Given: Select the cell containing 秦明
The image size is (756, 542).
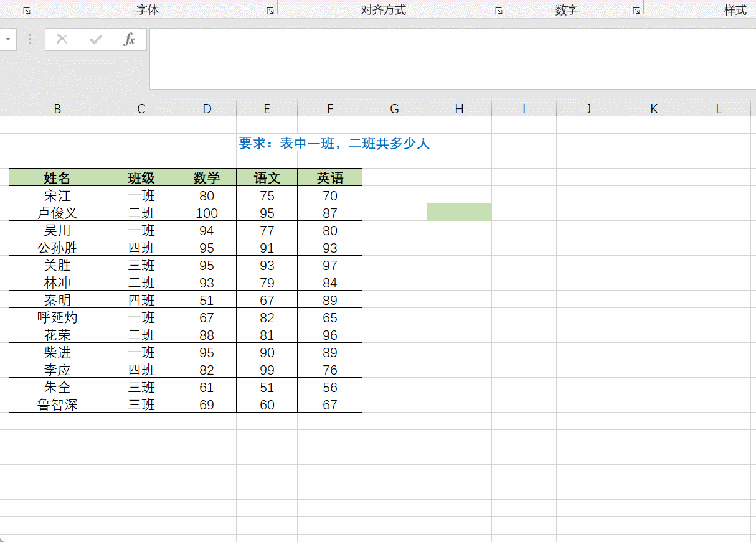Looking at the screenshot, I should point(57,299).
